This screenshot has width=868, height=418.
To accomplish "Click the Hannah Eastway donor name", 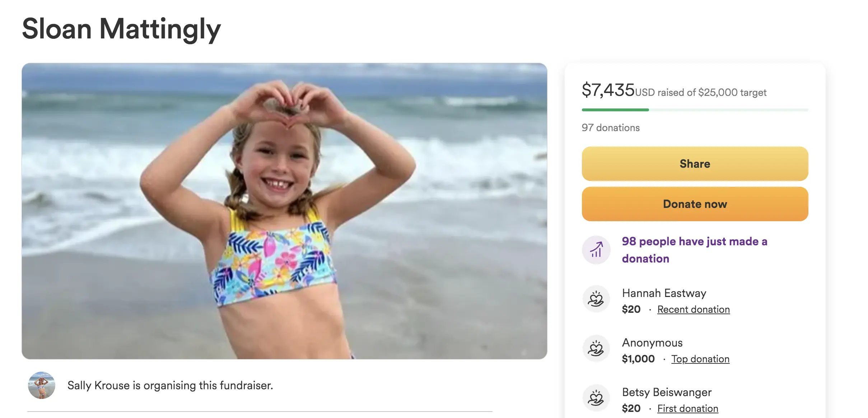I will click(x=664, y=293).
